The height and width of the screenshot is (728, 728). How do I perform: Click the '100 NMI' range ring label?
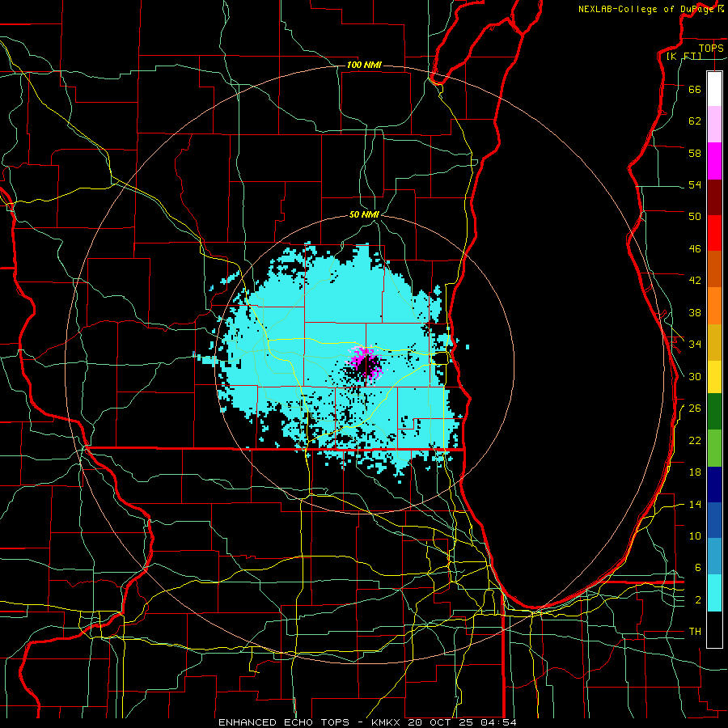tap(365, 65)
